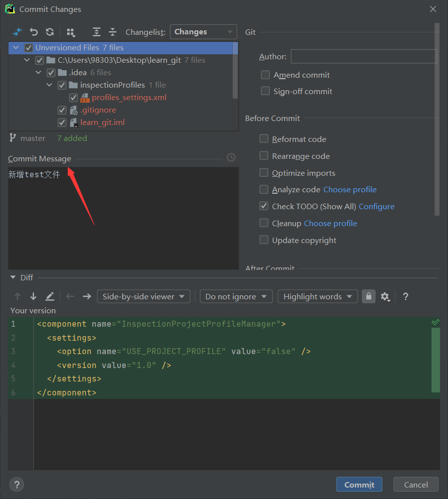Click the Collapse All tree icon
The height and width of the screenshot is (499, 448).
(113, 32)
